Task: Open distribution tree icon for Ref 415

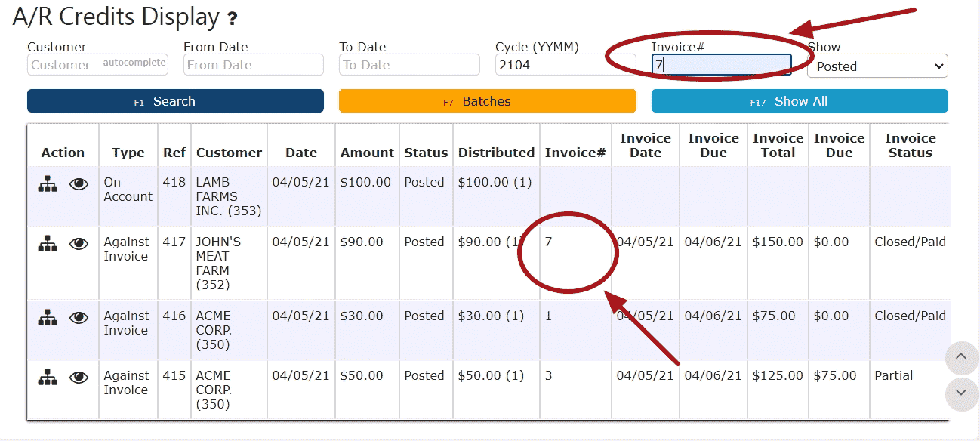Action: pos(48,377)
